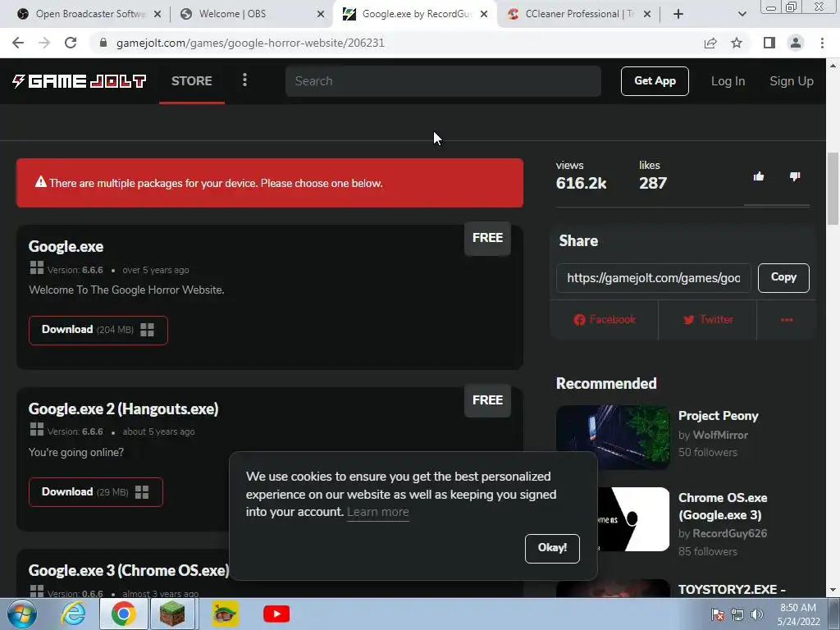
Task: Click the padlock site info icon
Action: 103,43
